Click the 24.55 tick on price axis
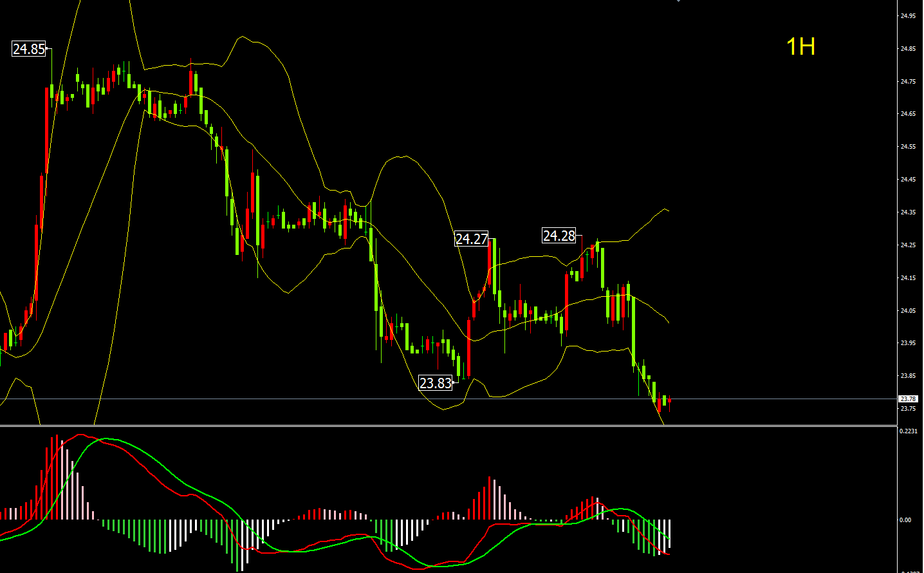 pos(908,147)
